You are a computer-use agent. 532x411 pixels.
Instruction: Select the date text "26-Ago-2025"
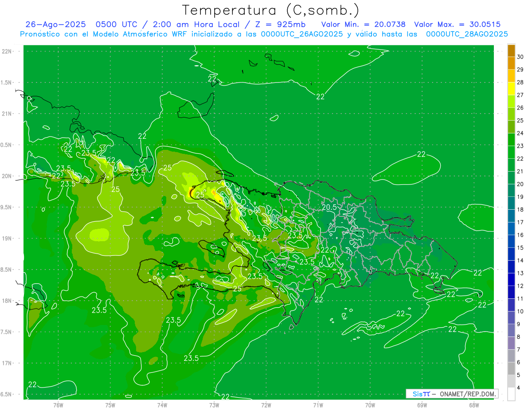[55, 24]
